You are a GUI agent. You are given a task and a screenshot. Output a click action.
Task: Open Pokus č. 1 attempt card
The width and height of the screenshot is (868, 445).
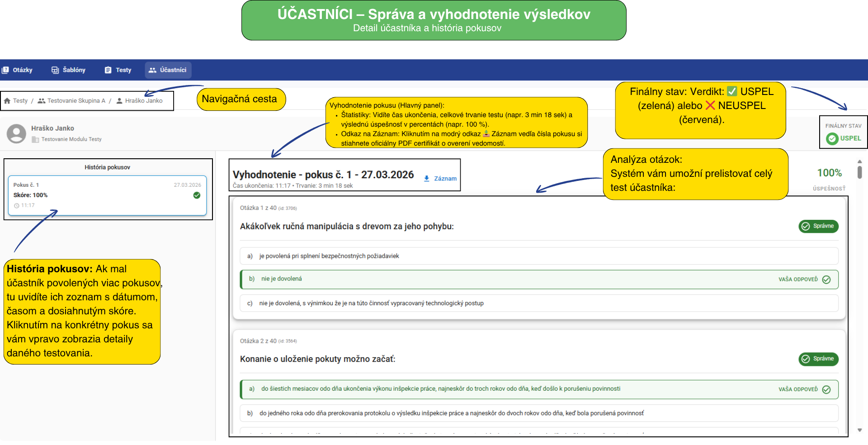(107, 195)
